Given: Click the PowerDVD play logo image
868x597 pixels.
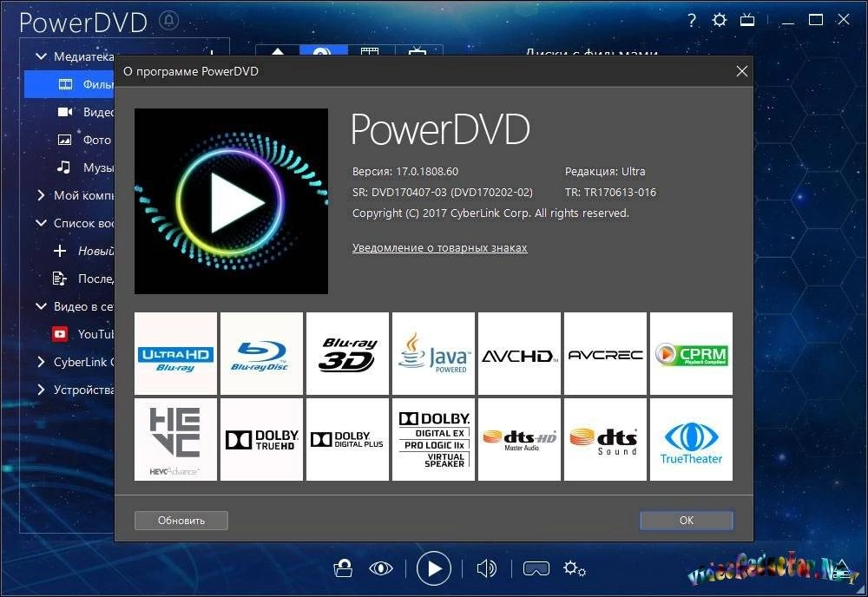Looking at the screenshot, I should (231, 200).
